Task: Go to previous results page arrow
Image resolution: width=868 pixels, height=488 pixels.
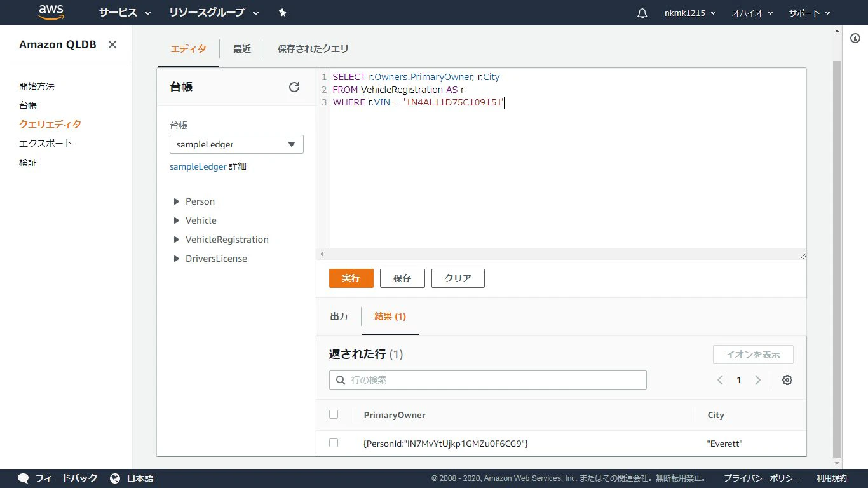Action: 720,380
